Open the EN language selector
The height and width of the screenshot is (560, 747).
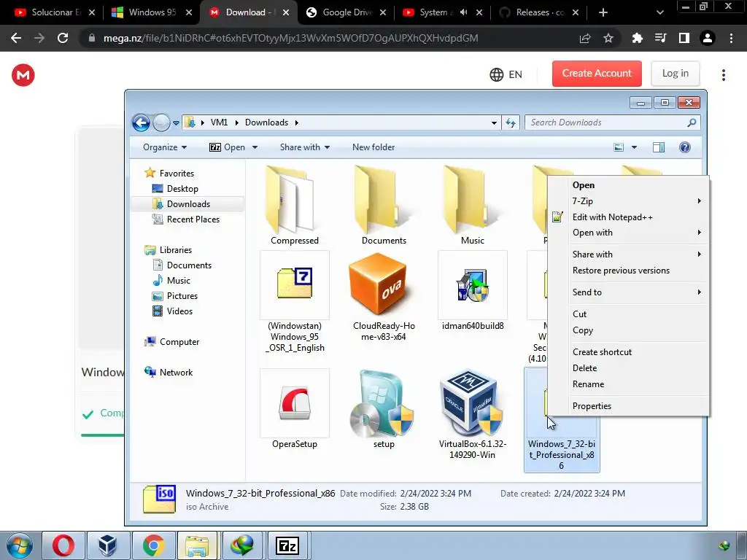tap(506, 74)
